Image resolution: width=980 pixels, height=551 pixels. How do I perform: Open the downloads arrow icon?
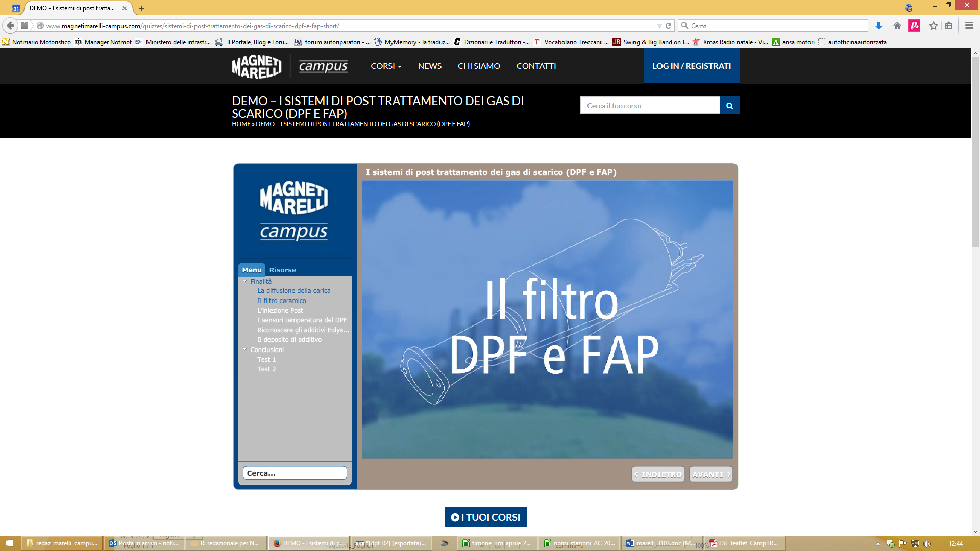click(879, 26)
